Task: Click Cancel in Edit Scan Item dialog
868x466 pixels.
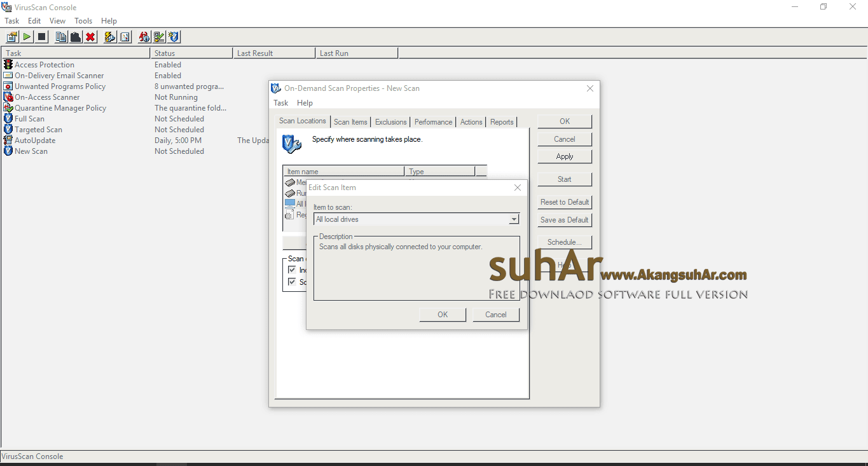Action: [496, 315]
